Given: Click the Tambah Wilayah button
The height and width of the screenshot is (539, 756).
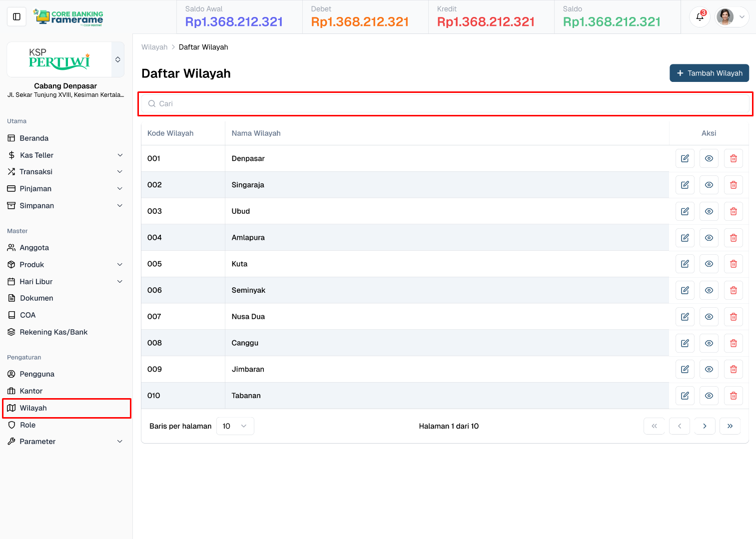Looking at the screenshot, I should tap(709, 73).
